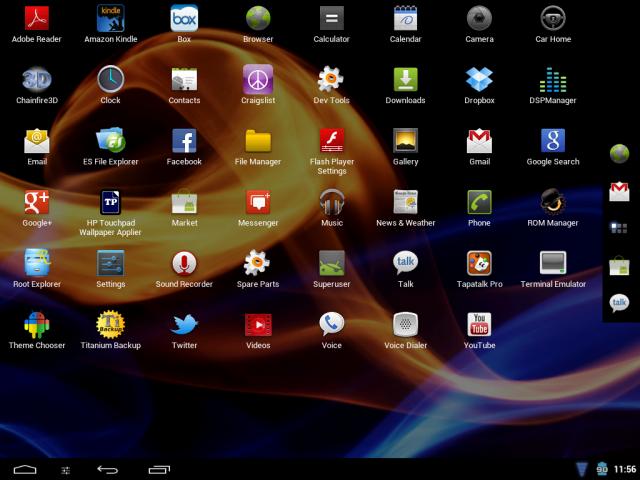
Task: Open the Adobe Reader app
Action: click(x=37, y=19)
